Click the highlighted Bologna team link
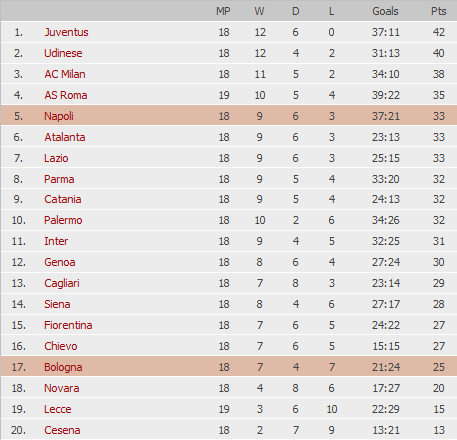Screen dimensions: 457x440 point(63,367)
